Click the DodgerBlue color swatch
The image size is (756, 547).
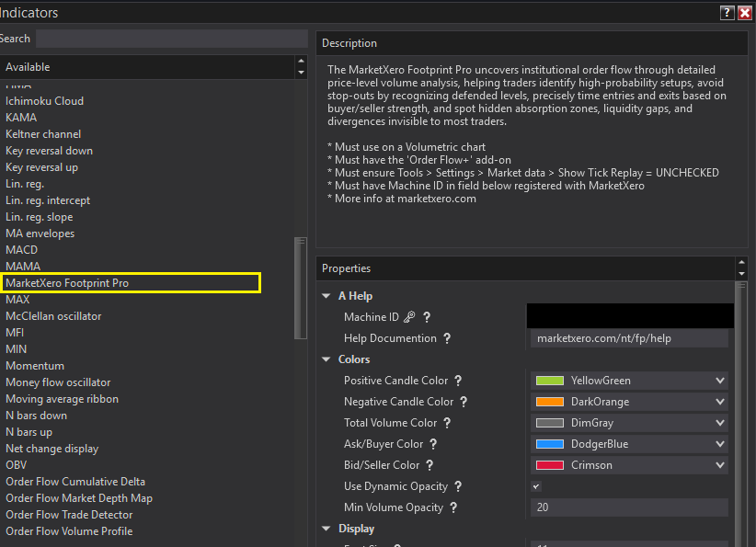[550, 444]
